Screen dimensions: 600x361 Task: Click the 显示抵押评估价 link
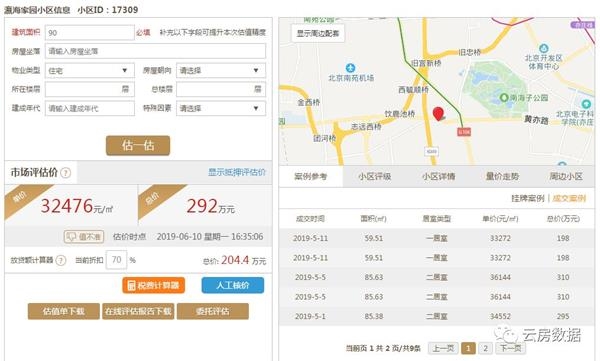pos(236,172)
